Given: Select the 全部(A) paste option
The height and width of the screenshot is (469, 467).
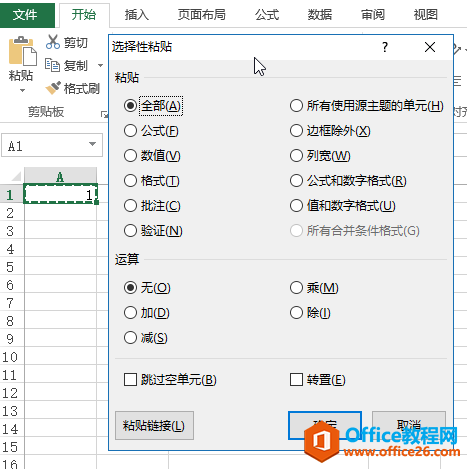Looking at the screenshot, I should click(x=152, y=106).
